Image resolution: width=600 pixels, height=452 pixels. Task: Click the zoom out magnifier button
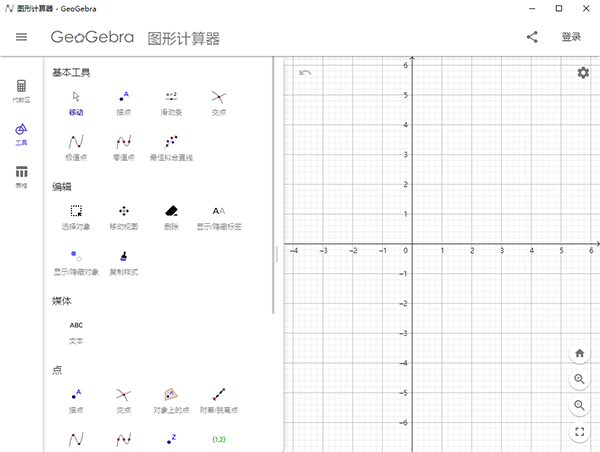(x=580, y=405)
